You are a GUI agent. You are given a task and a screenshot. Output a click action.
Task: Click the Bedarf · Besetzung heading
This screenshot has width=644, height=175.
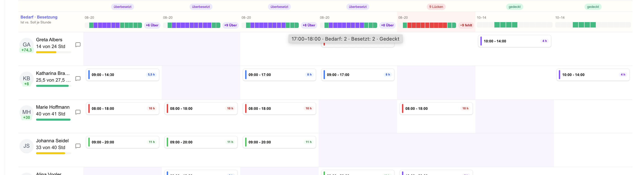[39, 17]
